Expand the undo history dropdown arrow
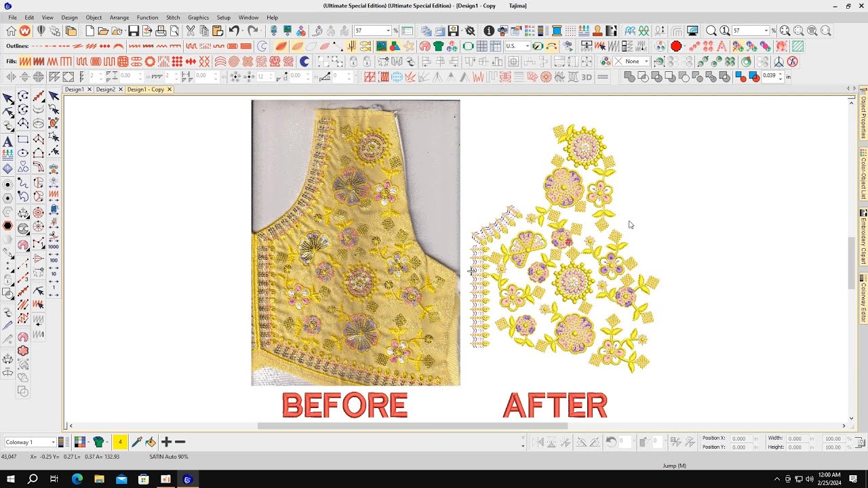The image size is (868, 488). pyautogui.click(x=243, y=30)
